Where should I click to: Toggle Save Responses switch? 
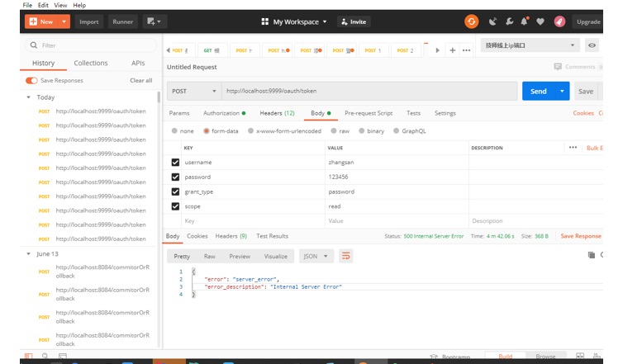click(31, 81)
